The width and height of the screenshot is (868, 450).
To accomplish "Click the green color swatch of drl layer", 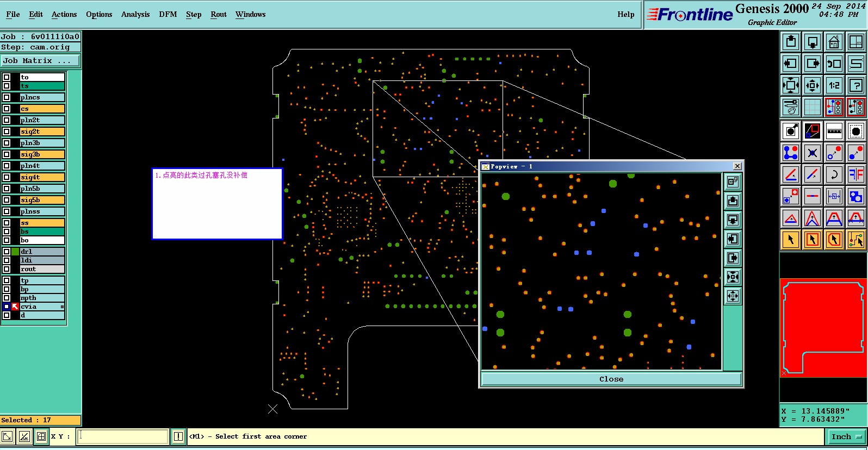I will pyautogui.click(x=15, y=252).
